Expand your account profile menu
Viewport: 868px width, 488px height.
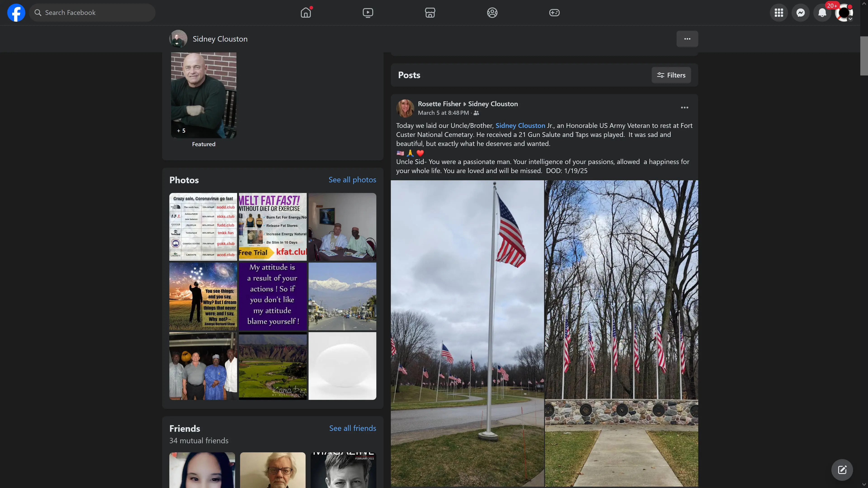tap(844, 12)
